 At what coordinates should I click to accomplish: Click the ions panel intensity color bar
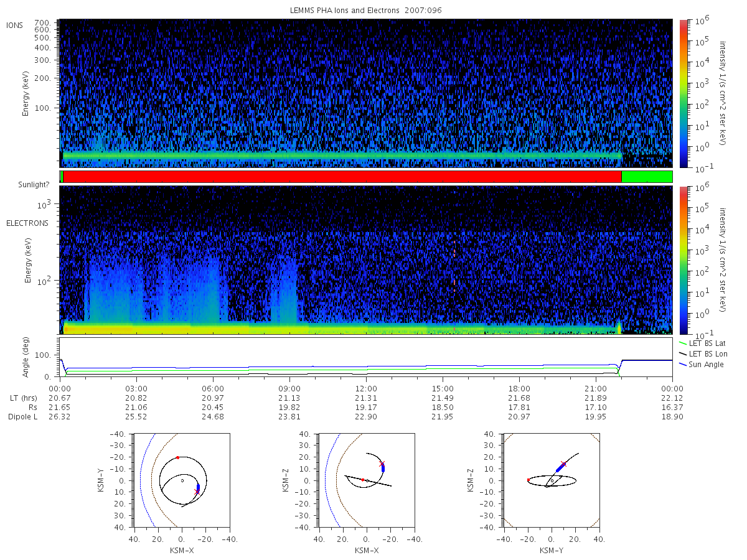coord(683,93)
